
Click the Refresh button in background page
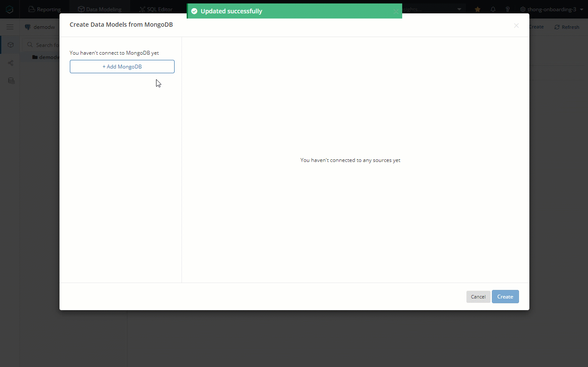pos(567,27)
